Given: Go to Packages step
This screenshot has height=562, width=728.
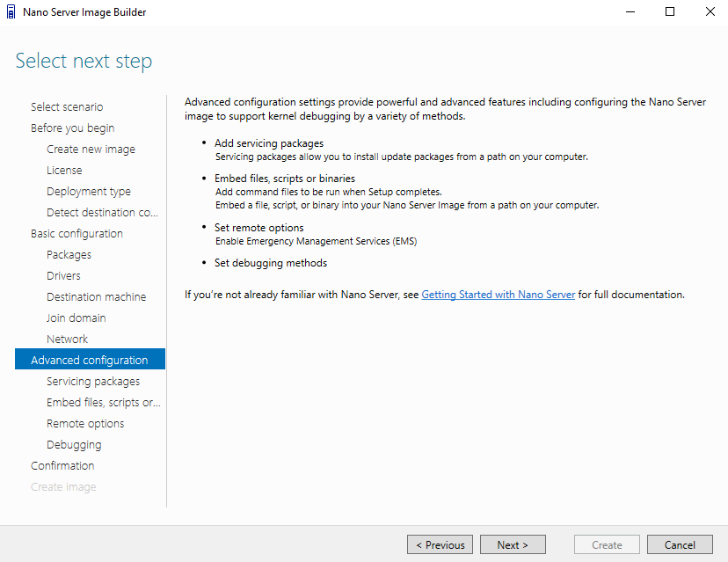Looking at the screenshot, I should tap(69, 254).
